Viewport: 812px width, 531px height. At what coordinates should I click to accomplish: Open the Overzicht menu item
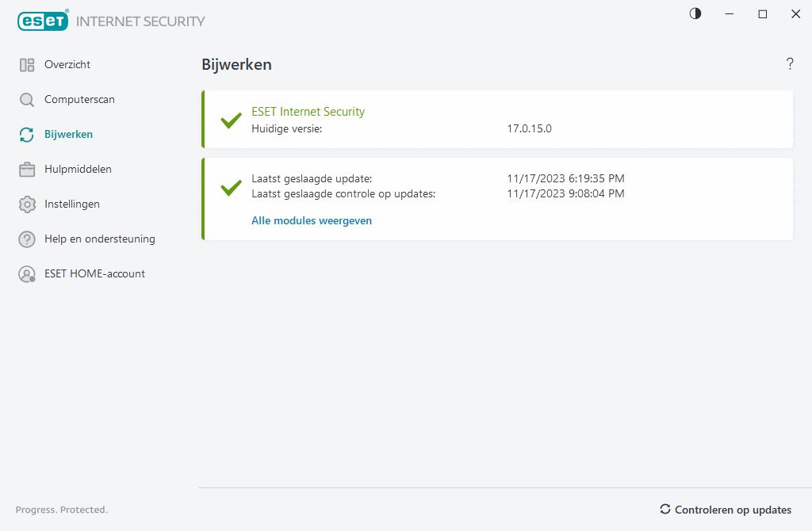pyautogui.click(x=67, y=65)
